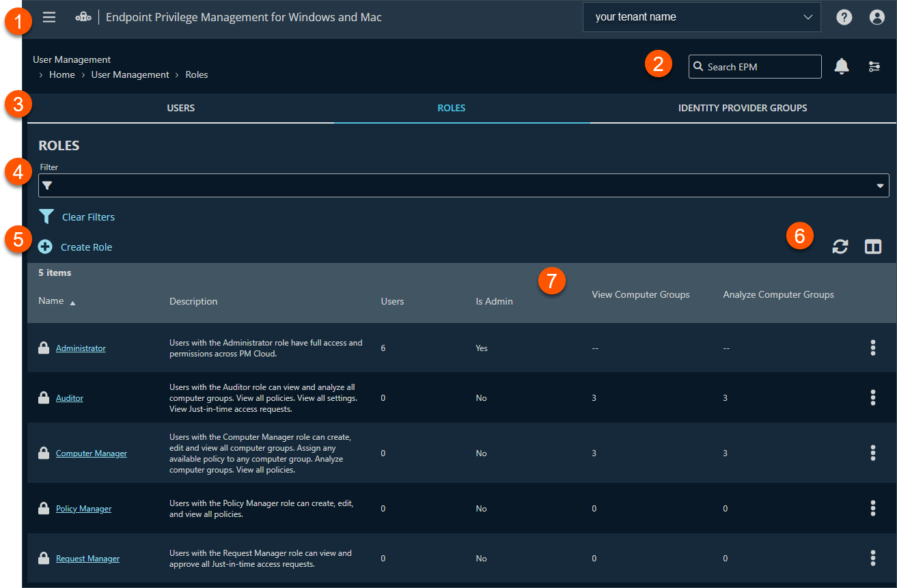Open the help question mark icon
Image resolution: width=897 pixels, height=588 pixels.
[x=844, y=18]
